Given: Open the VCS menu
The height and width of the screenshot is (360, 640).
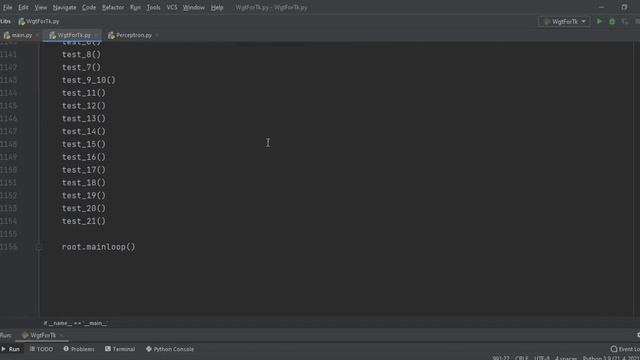Looking at the screenshot, I should [x=172, y=7].
